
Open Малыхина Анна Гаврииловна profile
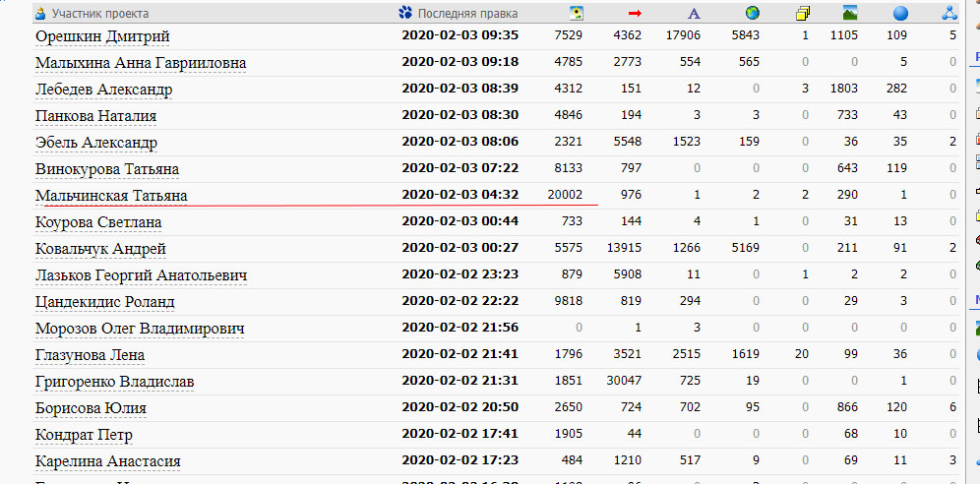pos(141,63)
